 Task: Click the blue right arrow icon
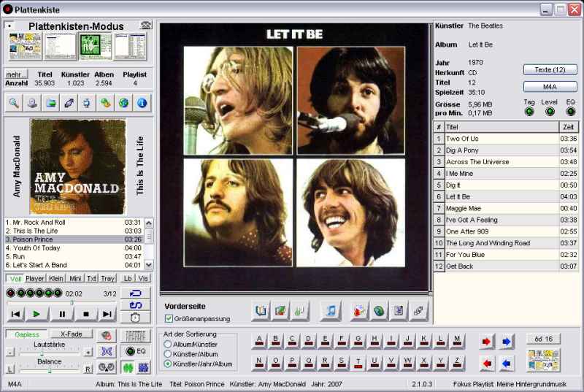point(506,341)
